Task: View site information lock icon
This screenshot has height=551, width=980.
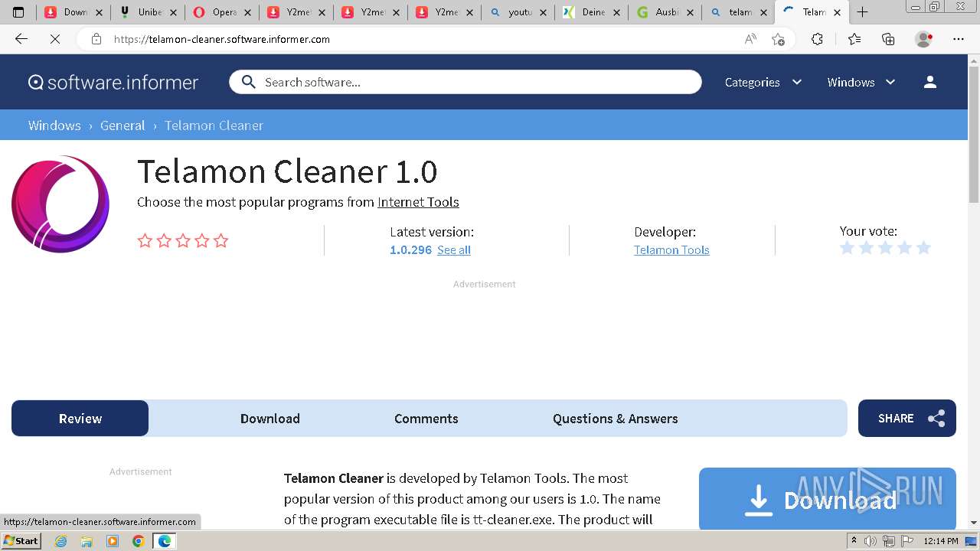Action: (x=96, y=39)
